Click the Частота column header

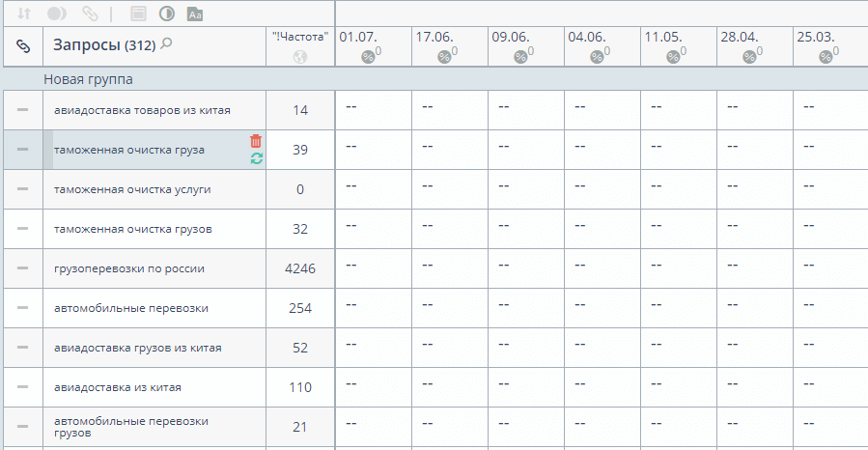point(300,37)
